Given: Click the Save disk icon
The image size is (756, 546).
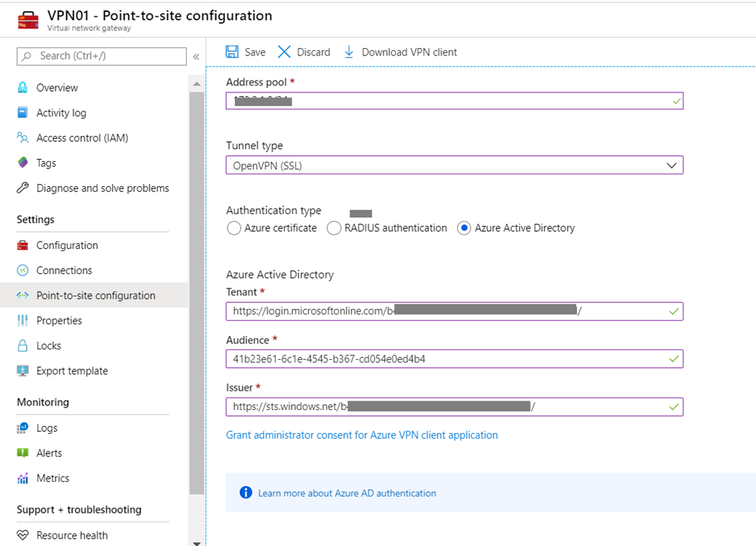Looking at the screenshot, I should 232,52.
